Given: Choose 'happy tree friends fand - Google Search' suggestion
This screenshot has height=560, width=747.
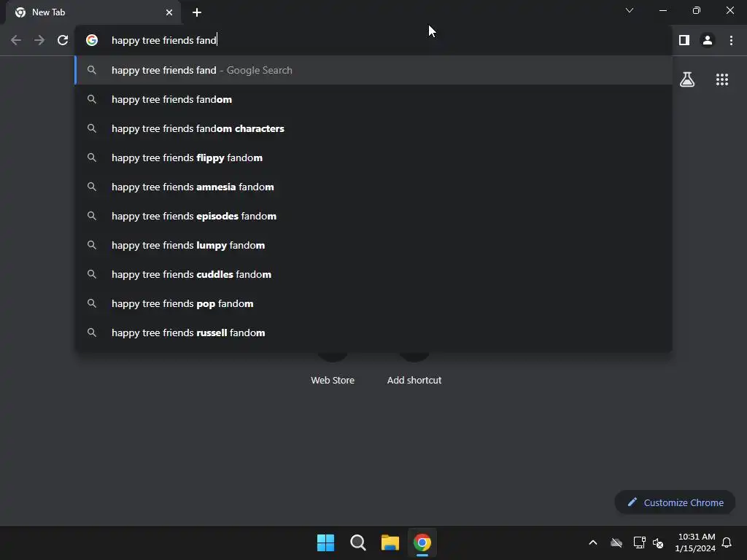Looking at the screenshot, I should 374,70.
